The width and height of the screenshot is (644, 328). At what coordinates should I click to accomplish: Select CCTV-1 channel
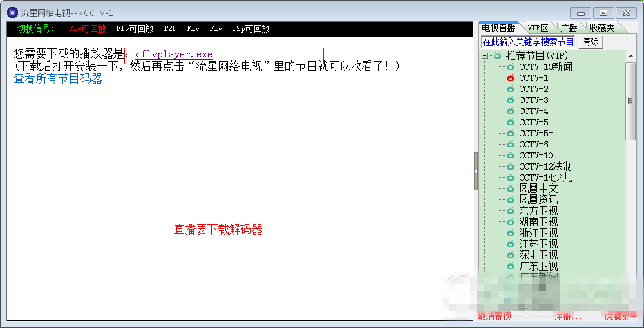tap(533, 78)
